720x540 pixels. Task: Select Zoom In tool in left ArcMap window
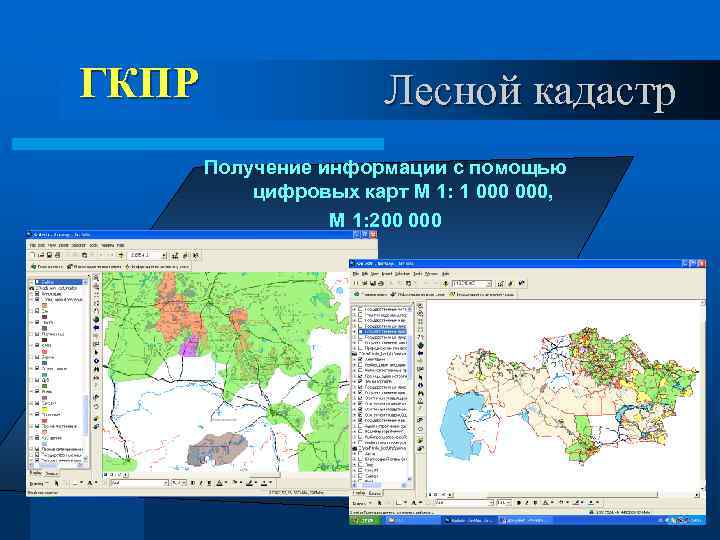[96, 278]
